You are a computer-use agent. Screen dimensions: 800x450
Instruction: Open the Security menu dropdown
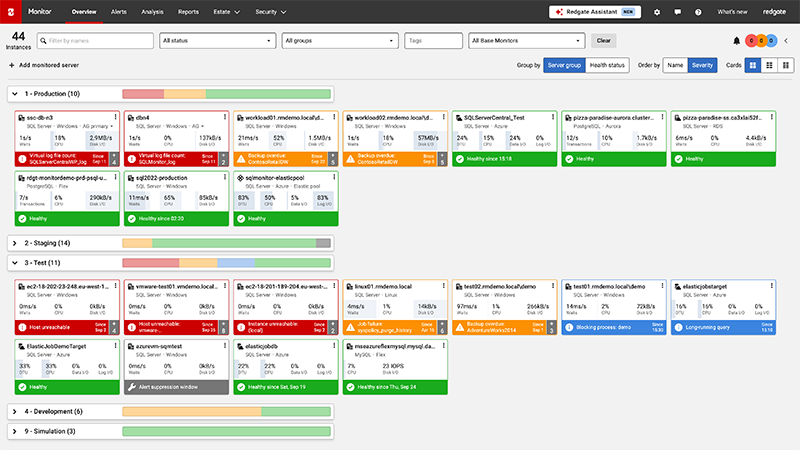[x=271, y=12]
